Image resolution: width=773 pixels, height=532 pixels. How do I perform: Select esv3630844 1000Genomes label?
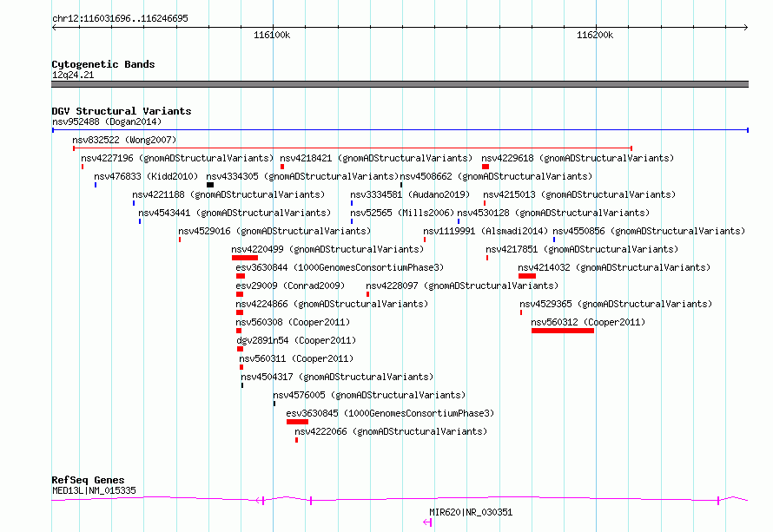point(340,267)
